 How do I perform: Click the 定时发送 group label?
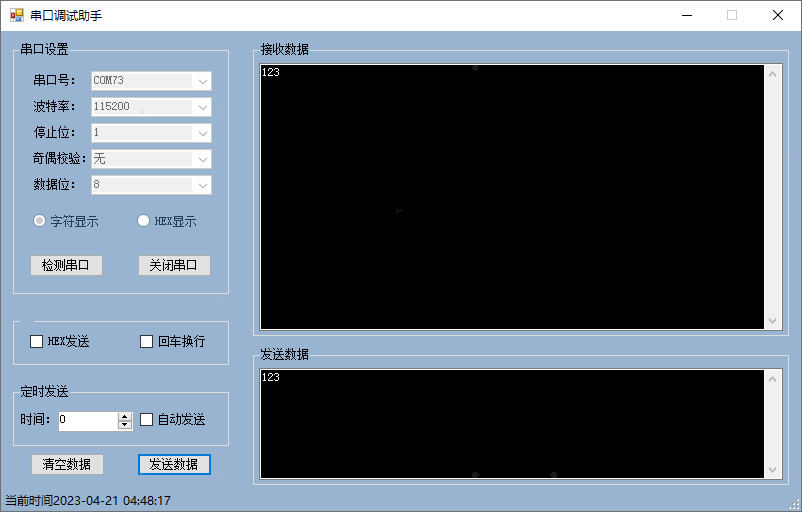click(x=44, y=392)
